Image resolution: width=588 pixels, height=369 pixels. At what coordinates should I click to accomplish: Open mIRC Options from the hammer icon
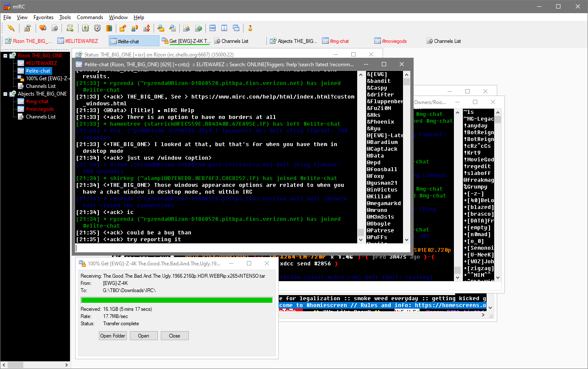pyautogui.click(x=28, y=28)
